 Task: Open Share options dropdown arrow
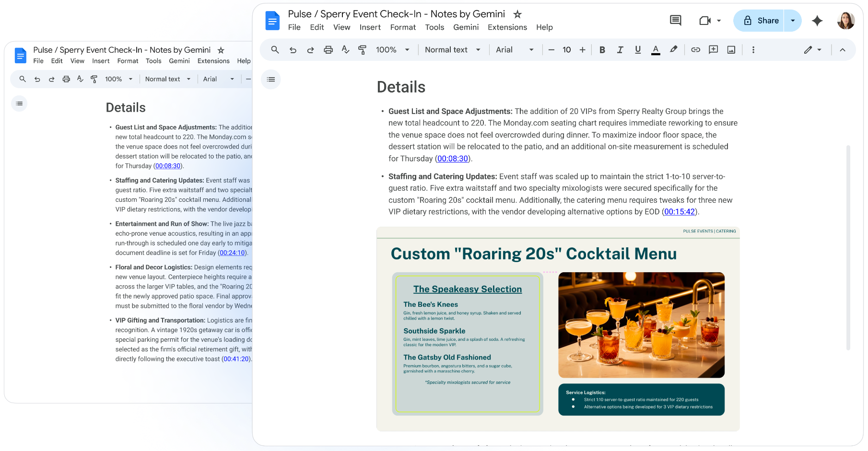[x=793, y=21]
